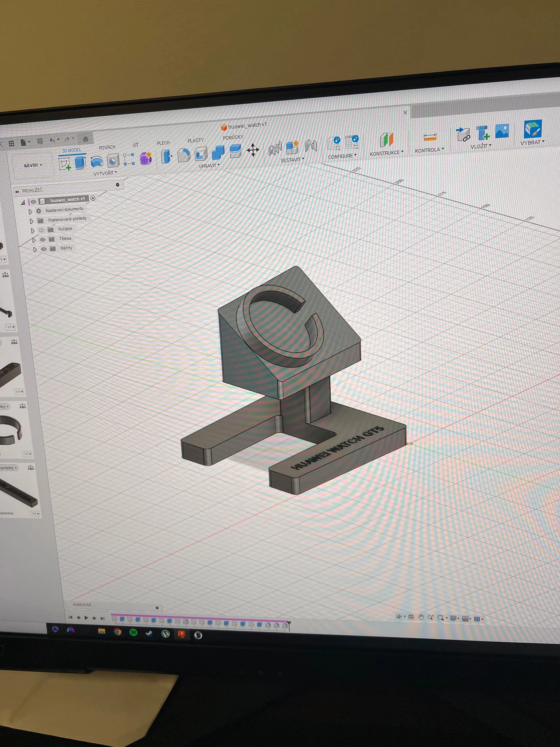The image size is (560, 747).
Task: Click the Configure table icon
Action: (352, 142)
